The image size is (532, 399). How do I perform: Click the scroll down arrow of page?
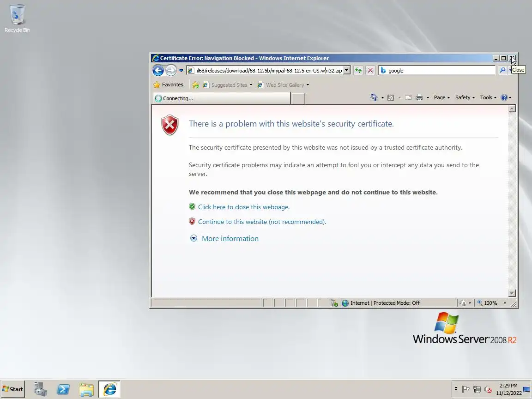[x=512, y=293]
